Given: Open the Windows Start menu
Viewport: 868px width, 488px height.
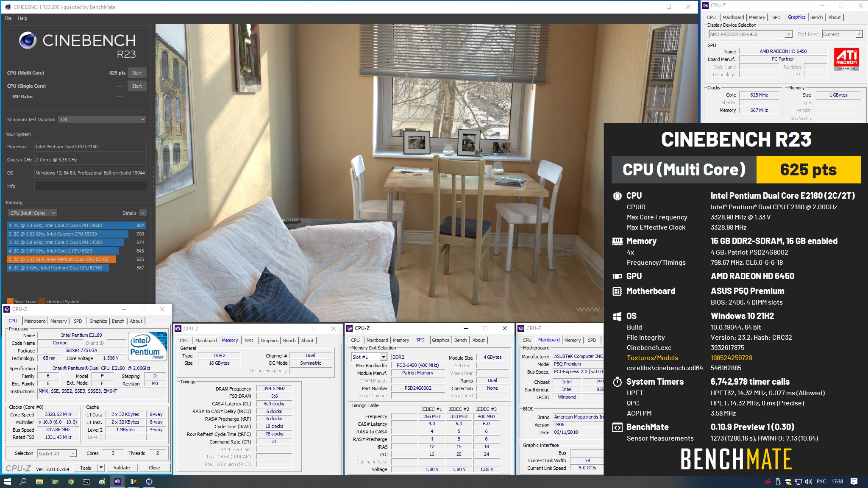Looking at the screenshot, I should click(x=7, y=482).
